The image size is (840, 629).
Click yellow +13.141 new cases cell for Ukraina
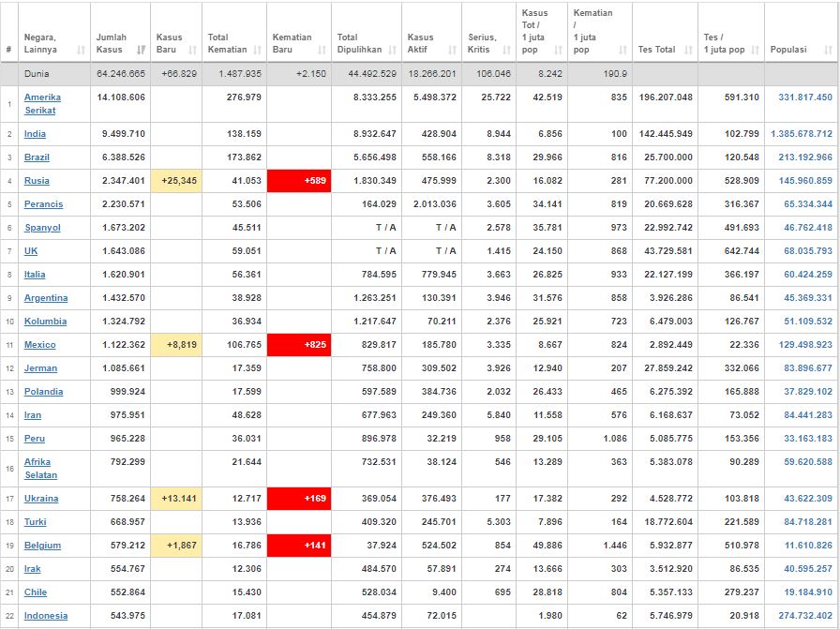[x=176, y=499]
